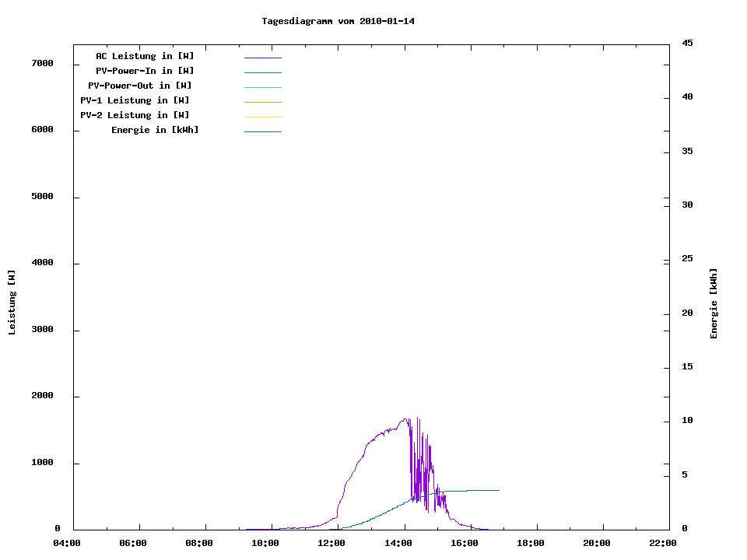Click the light blue PV-Power-Out legend line

click(262, 87)
